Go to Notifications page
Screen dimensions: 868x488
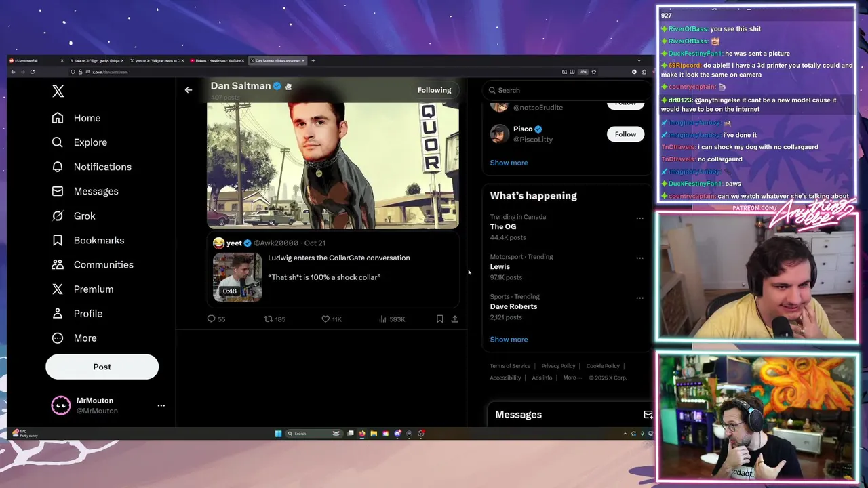click(x=92, y=167)
